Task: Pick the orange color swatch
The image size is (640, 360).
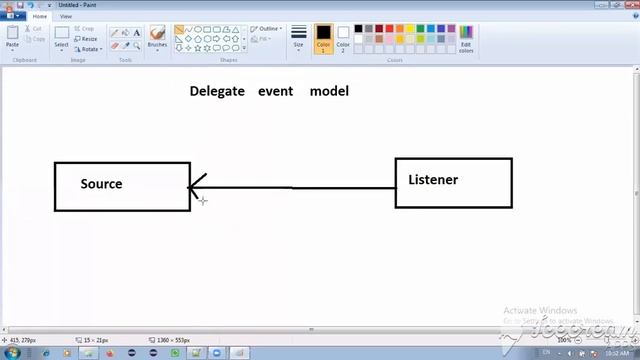Action: click(400, 29)
